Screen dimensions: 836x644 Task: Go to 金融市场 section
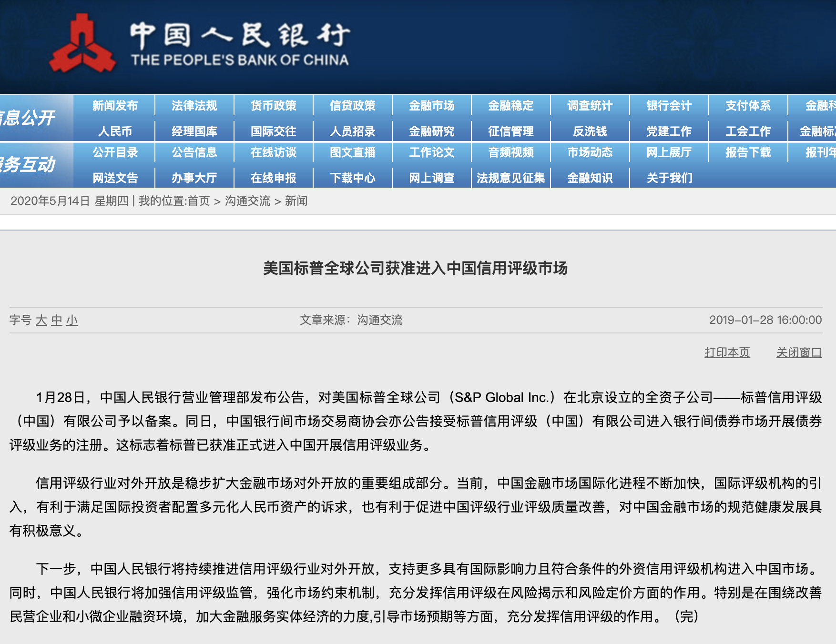point(431,106)
